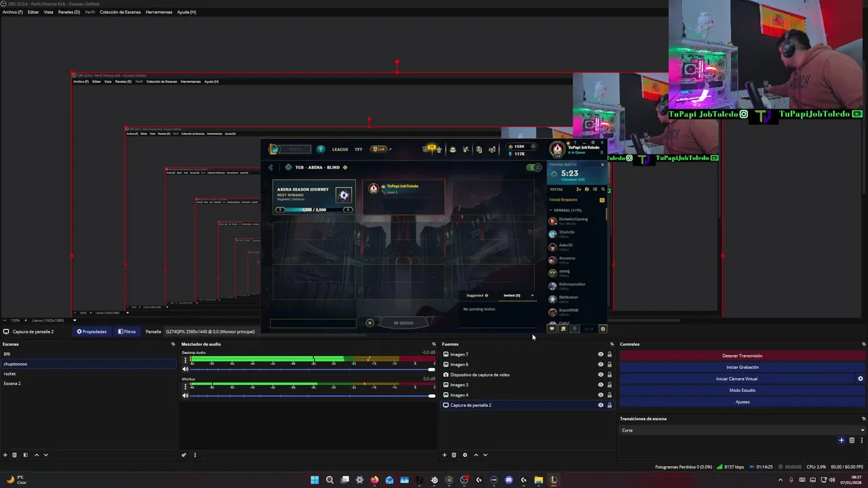Configure virtual camera gear icon
The image size is (868, 488).
pos(861,379)
